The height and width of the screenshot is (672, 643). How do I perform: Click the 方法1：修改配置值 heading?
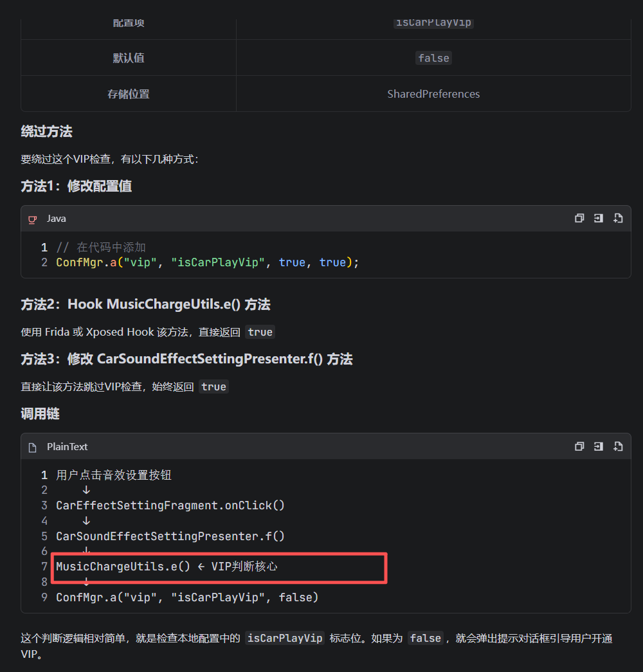tap(76, 186)
